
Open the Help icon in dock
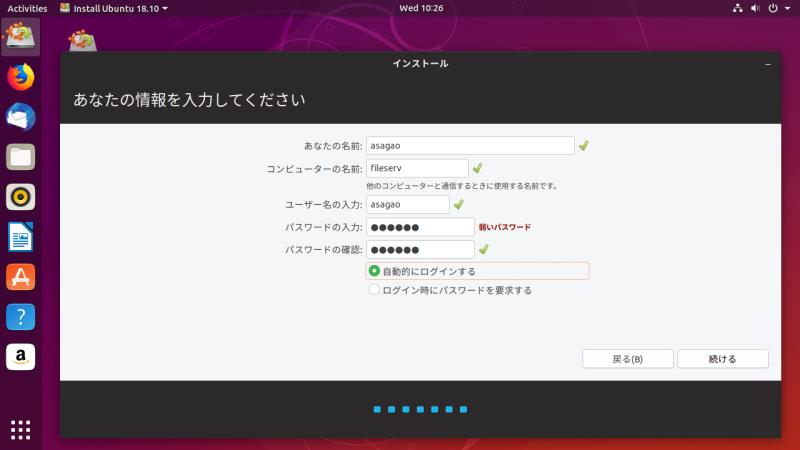click(x=20, y=316)
